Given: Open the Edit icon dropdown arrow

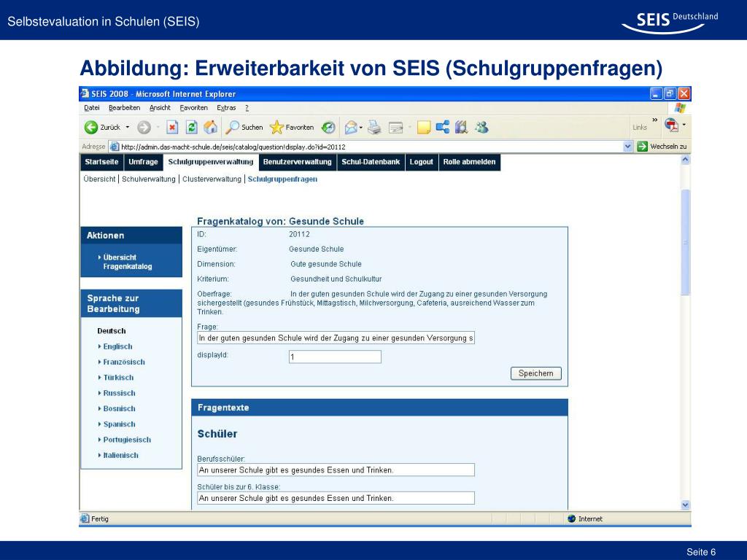Looking at the screenshot, I should tap(409, 127).
